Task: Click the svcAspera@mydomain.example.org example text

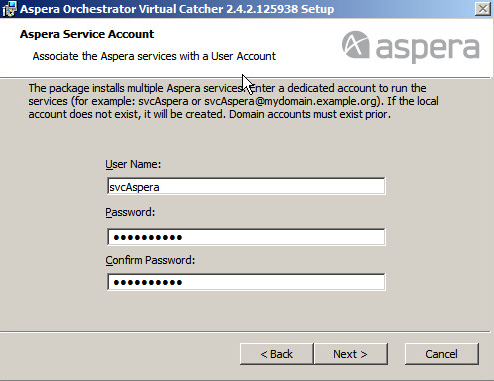Action: coord(292,101)
